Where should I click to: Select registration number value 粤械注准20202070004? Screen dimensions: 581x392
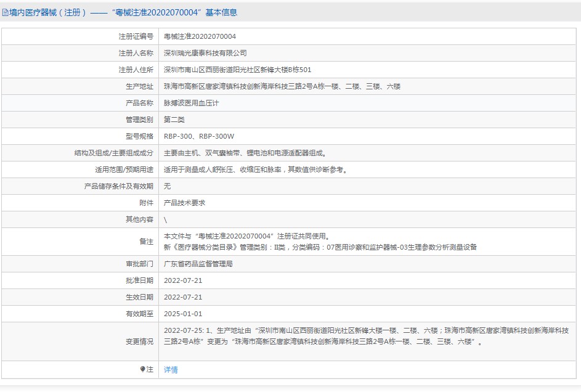coord(200,36)
